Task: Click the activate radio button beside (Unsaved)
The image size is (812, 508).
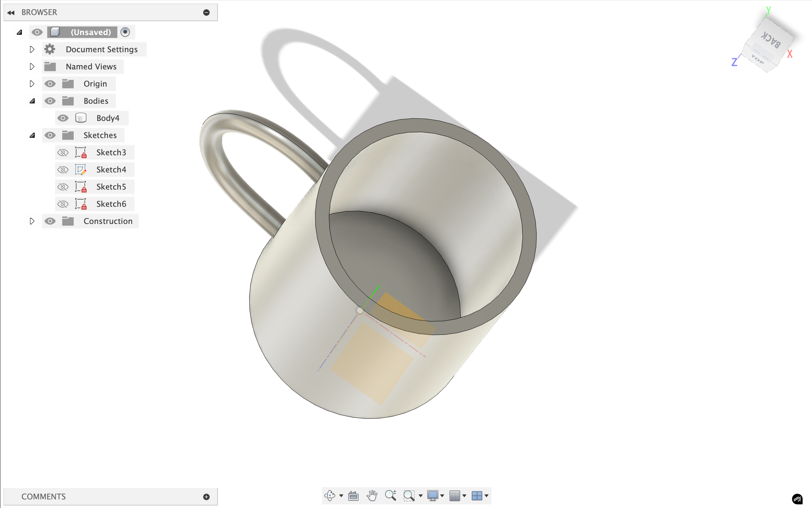Action: click(x=125, y=32)
